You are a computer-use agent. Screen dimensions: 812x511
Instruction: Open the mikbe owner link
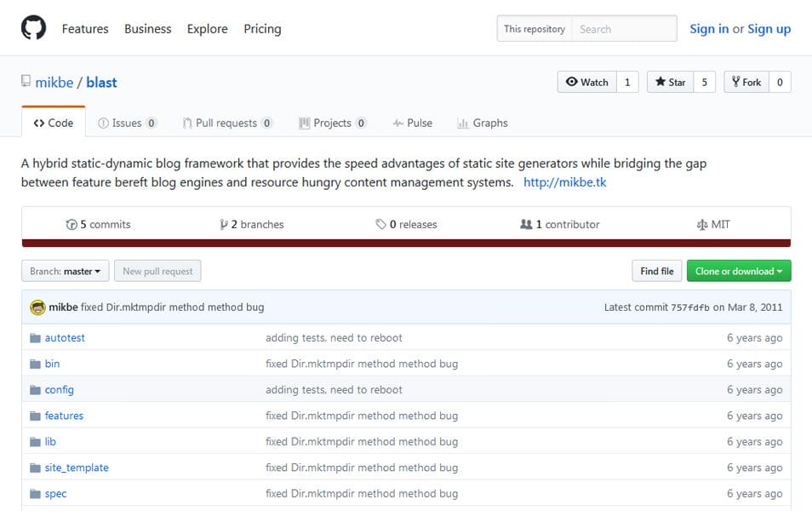point(54,83)
